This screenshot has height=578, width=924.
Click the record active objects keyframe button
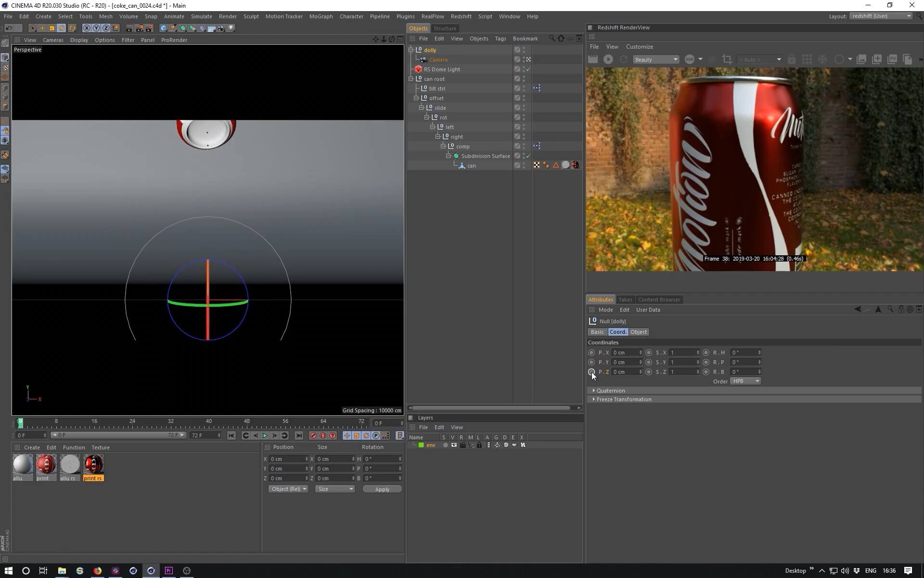tap(313, 435)
